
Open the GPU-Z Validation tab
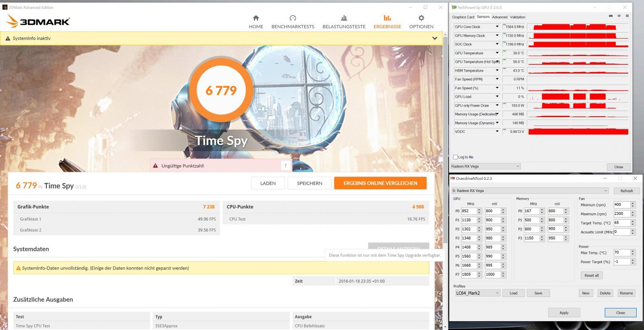point(518,17)
